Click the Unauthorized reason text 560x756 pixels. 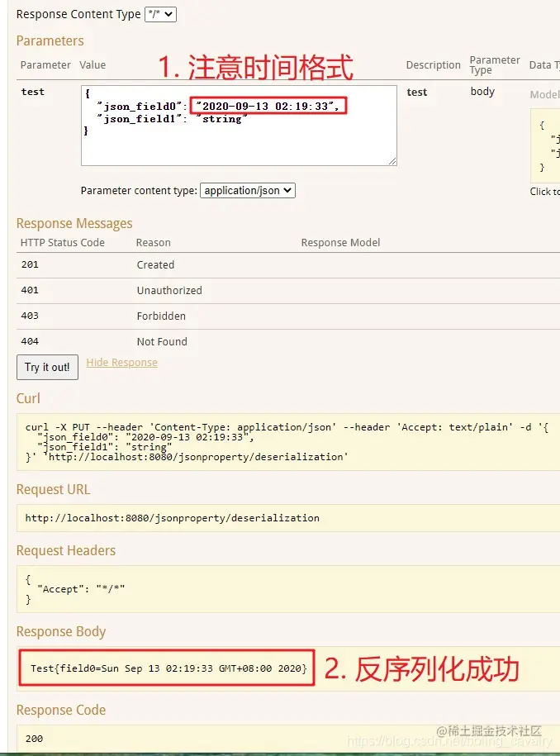click(x=169, y=290)
